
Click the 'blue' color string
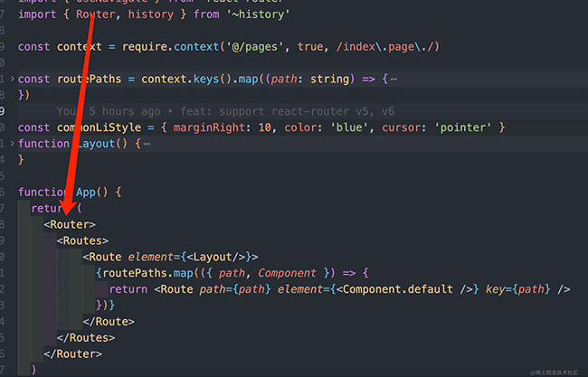pos(349,127)
